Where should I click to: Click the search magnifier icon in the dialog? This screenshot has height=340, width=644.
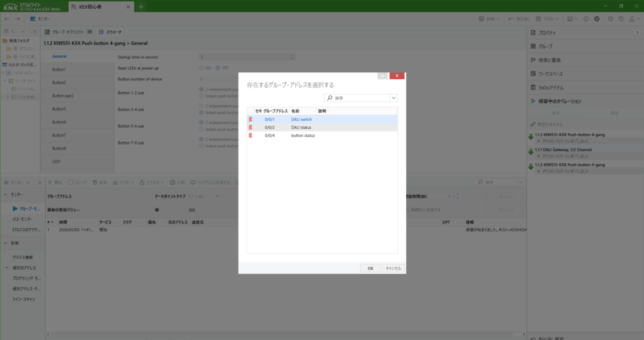coord(330,98)
